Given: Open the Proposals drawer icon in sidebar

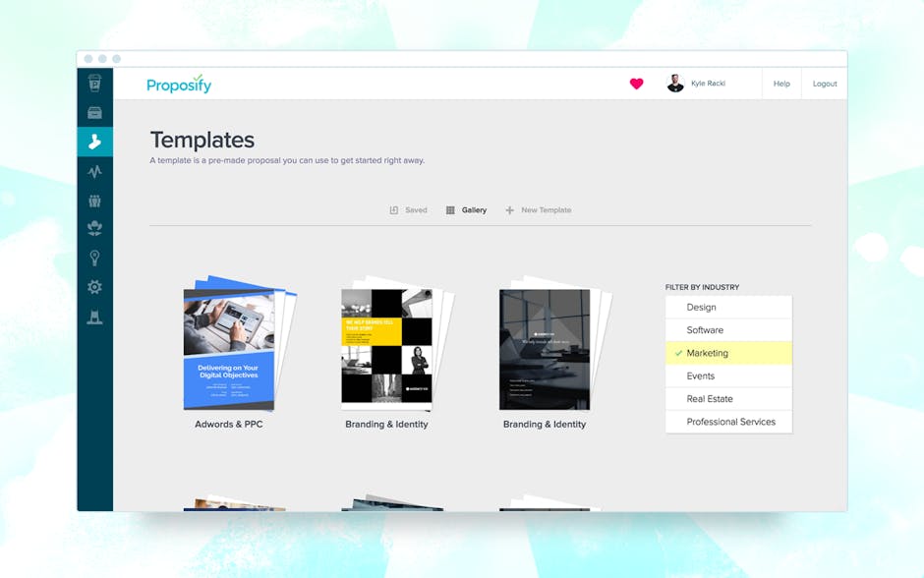Looking at the screenshot, I should click(x=94, y=112).
